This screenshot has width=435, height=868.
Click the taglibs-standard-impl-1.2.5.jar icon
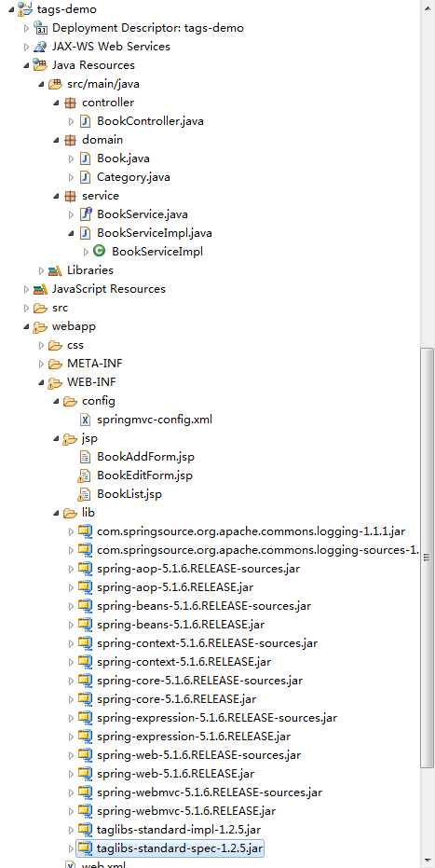[x=85, y=829]
